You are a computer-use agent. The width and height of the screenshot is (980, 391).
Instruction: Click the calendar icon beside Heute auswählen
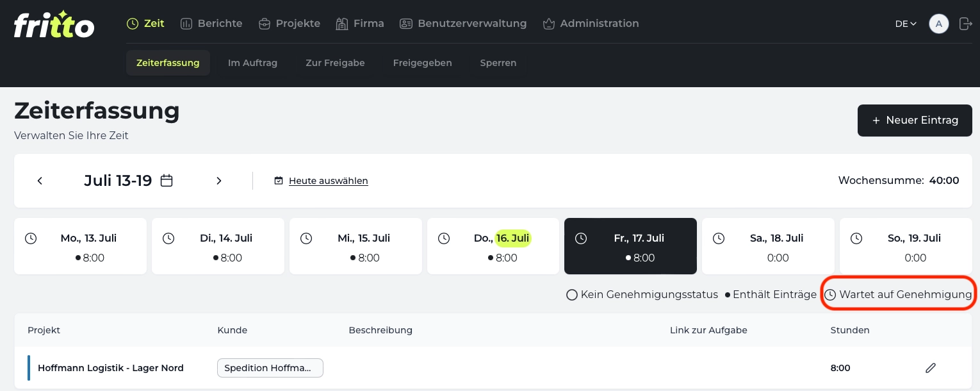[279, 181]
